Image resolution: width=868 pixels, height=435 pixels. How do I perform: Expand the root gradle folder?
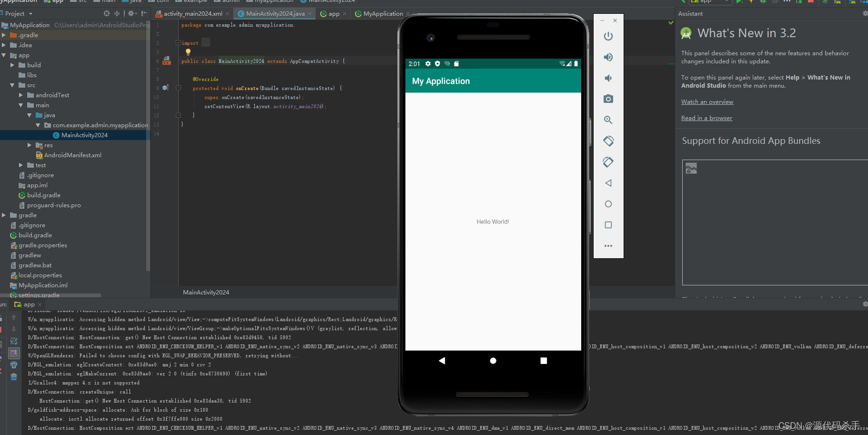tap(4, 215)
